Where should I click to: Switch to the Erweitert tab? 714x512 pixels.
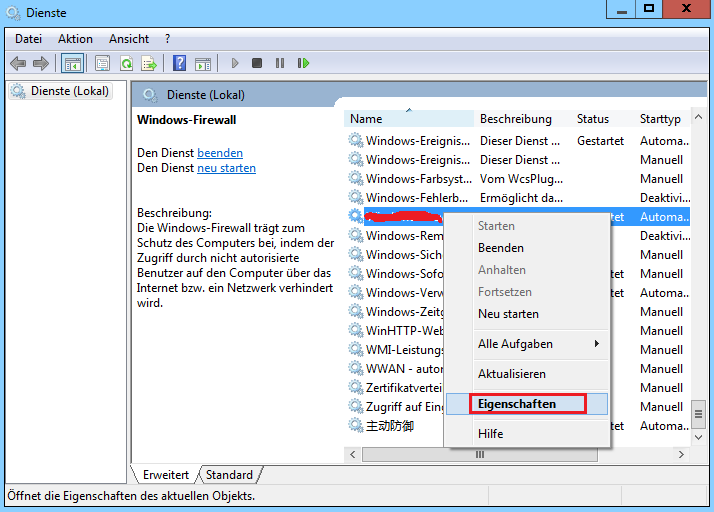[x=166, y=475]
